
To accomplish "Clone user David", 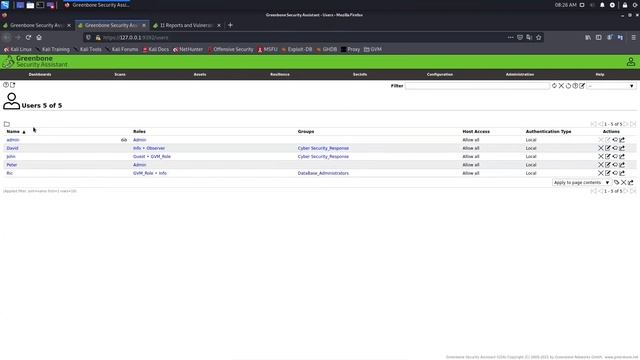I will (615, 148).
